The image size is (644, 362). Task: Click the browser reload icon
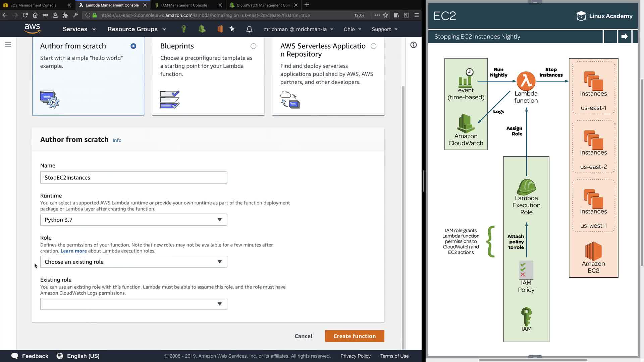(x=25, y=15)
